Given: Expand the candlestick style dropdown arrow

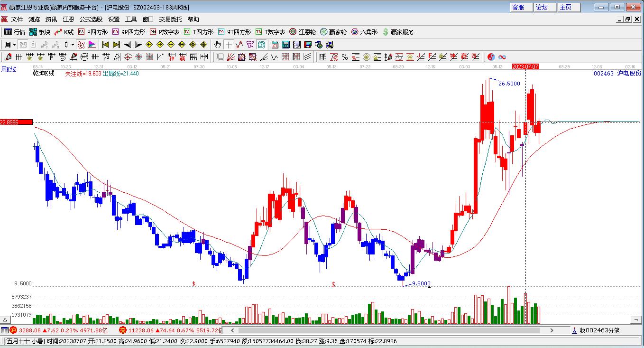Looking at the screenshot, I should pyautogui.click(x=73, y=45).
